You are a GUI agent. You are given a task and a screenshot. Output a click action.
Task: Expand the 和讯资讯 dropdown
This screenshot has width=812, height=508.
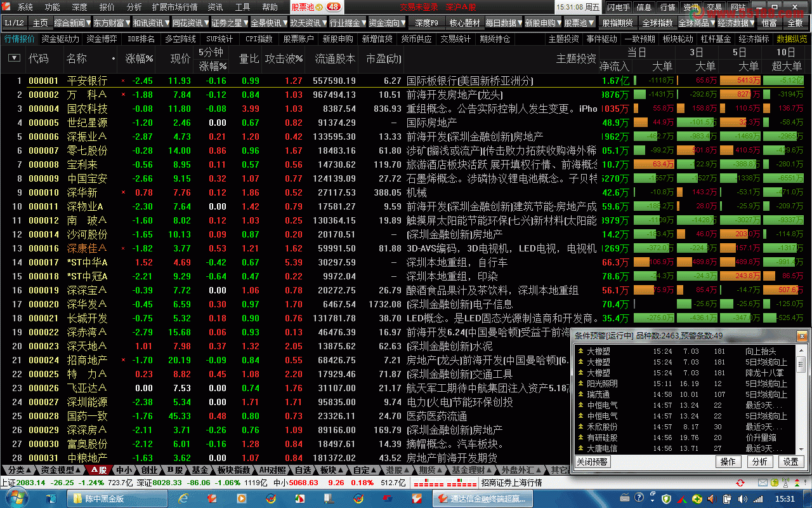(x=151, y=23)
